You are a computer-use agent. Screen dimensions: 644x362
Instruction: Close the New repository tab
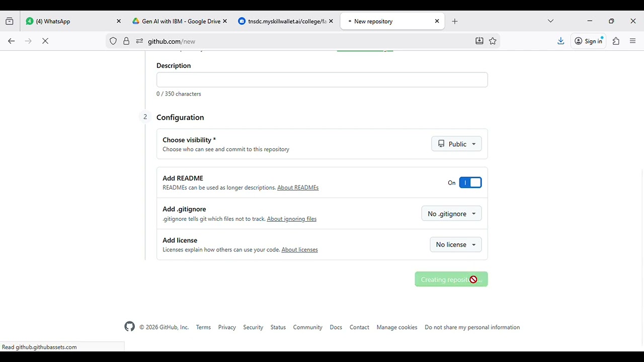(437, 21)
